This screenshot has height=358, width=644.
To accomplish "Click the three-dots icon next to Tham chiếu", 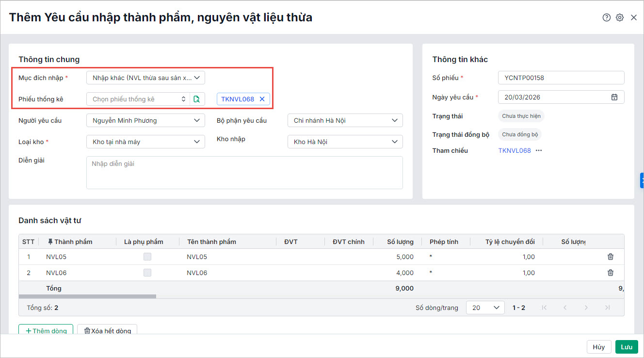I will tap(539, 151).
